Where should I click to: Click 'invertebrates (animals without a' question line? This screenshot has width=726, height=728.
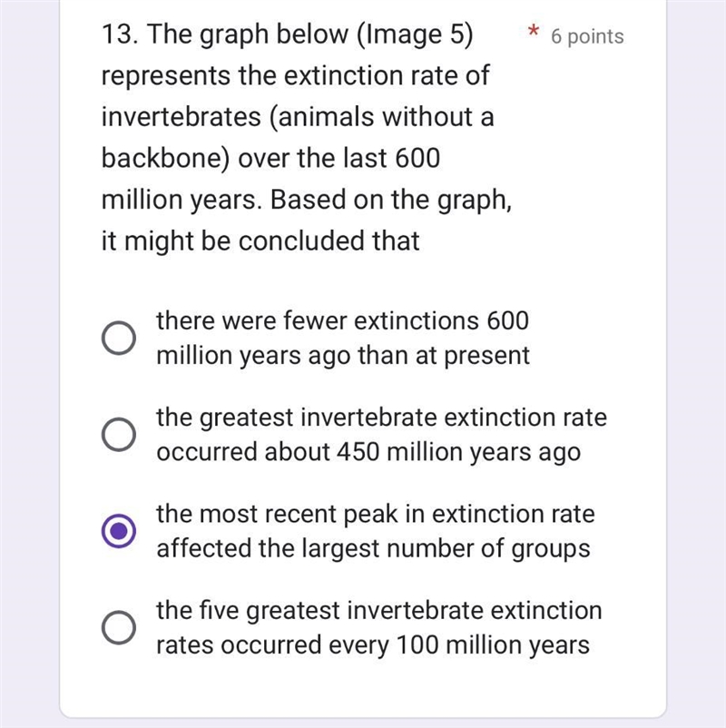(x=298, y=116)
